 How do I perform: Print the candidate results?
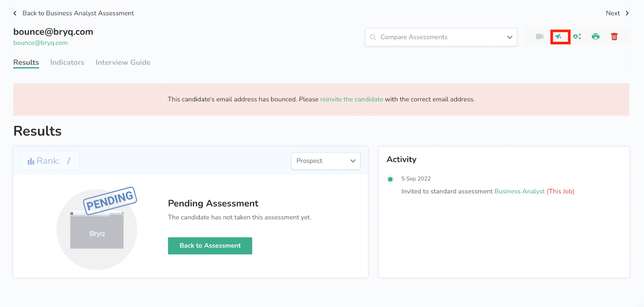(x=596, y=37)
